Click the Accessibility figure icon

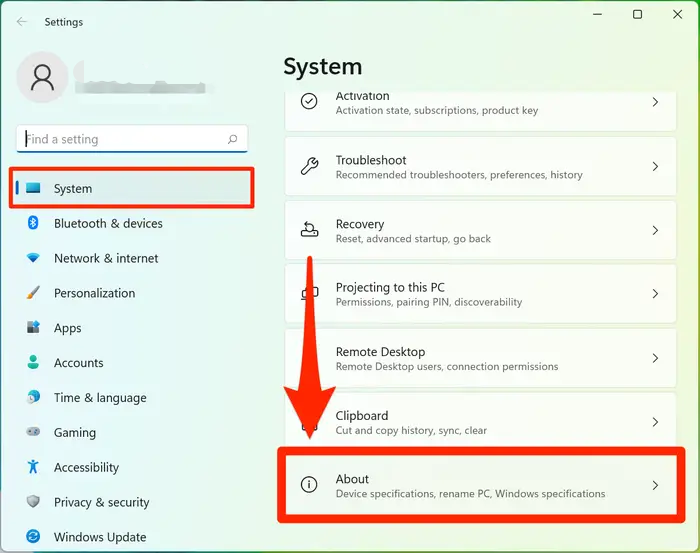(x=33, y=467)
